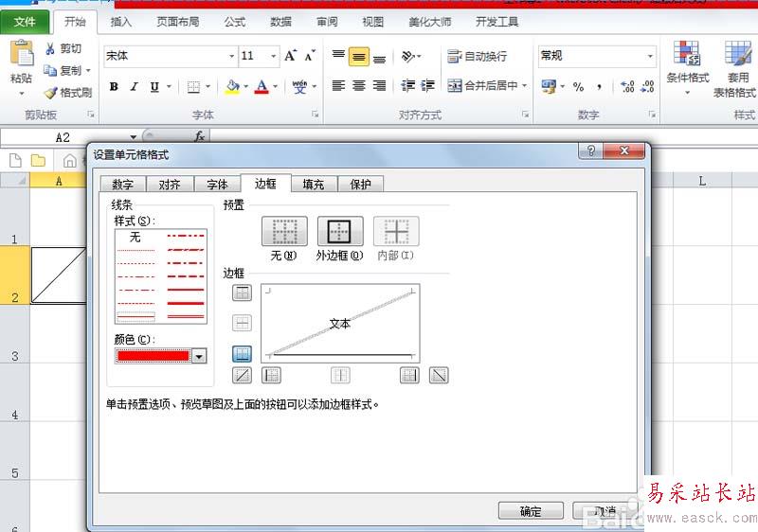Decrease indent in ribbon
This screenshot has width=758, height=532.
click(x=407, y=86)
